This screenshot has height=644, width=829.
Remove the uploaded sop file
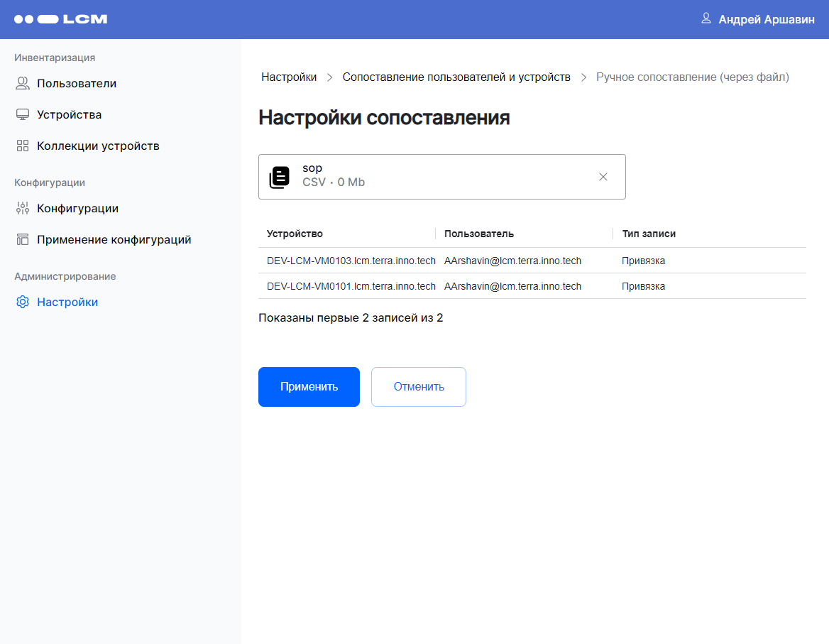pyautogui.click(x=603, y=177)
